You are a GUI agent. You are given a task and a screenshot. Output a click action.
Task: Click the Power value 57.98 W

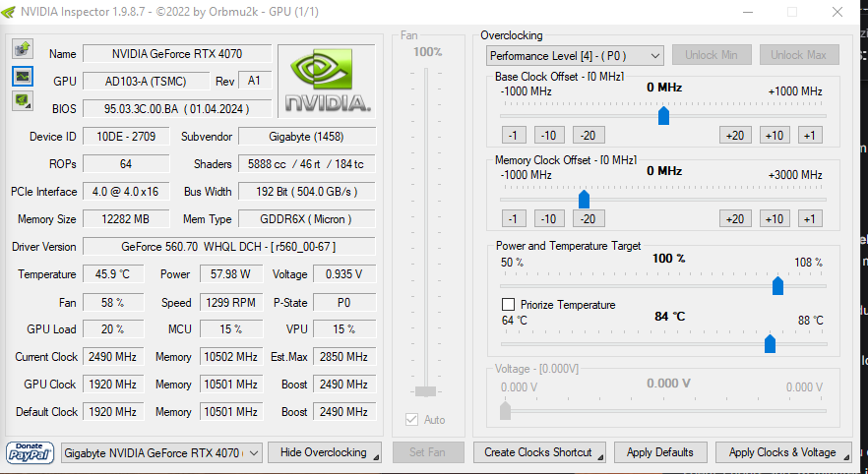[x=231, y=274]
